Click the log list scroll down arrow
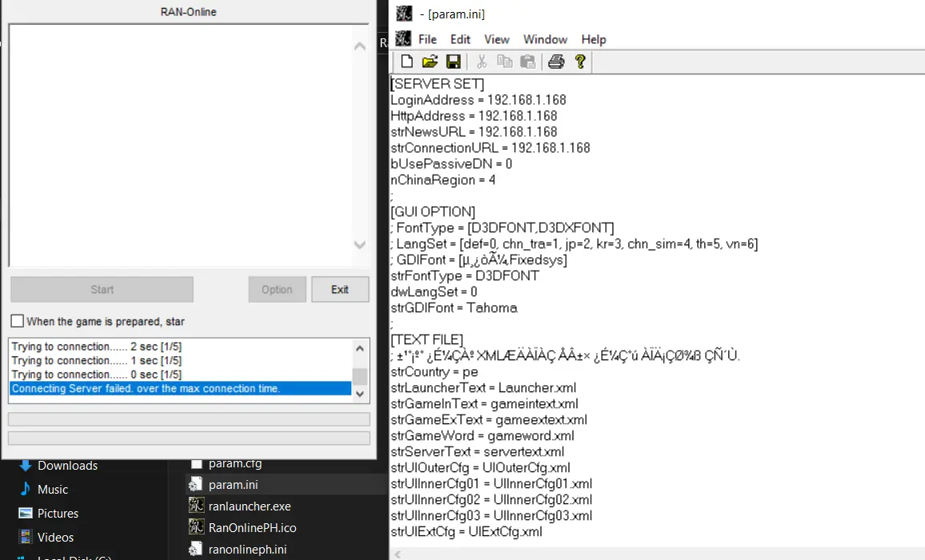This screenshot has height=560, width=925. coord(360,394)
